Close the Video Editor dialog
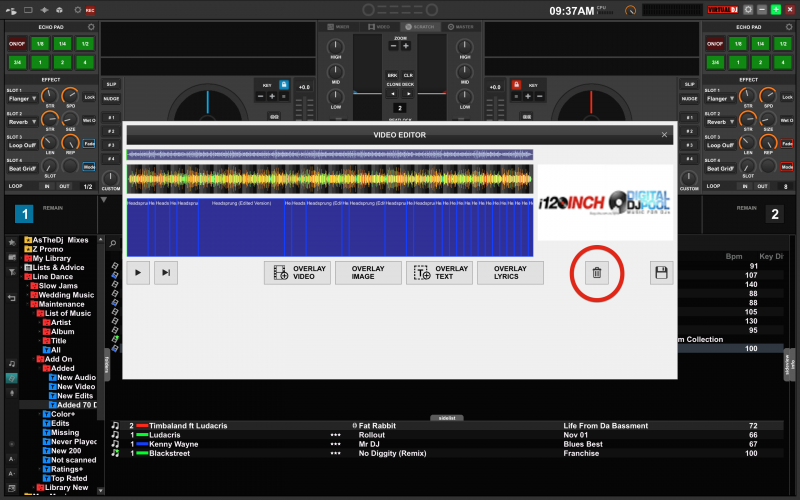 point(664,135)
